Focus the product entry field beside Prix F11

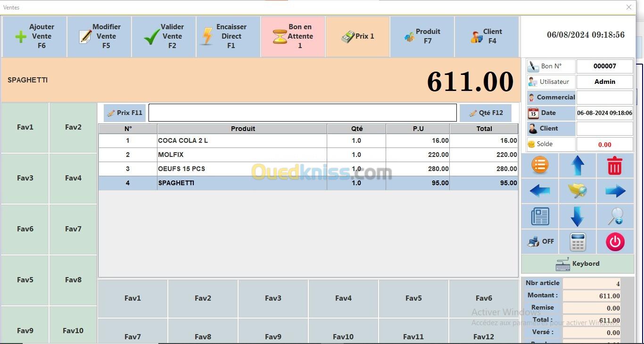(303, 113)
